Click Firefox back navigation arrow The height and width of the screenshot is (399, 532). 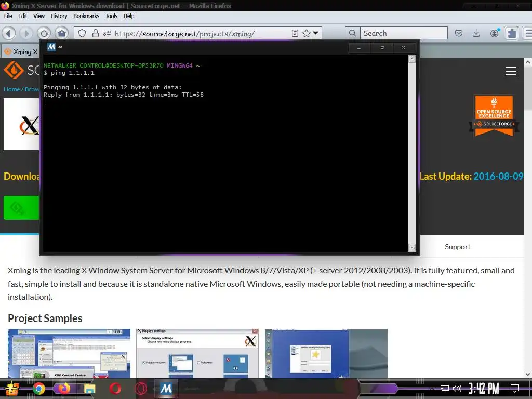(9, 33)
